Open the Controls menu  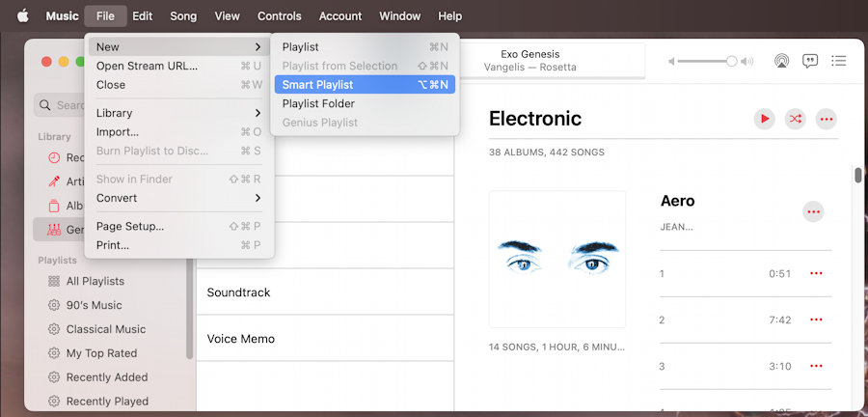280,16
